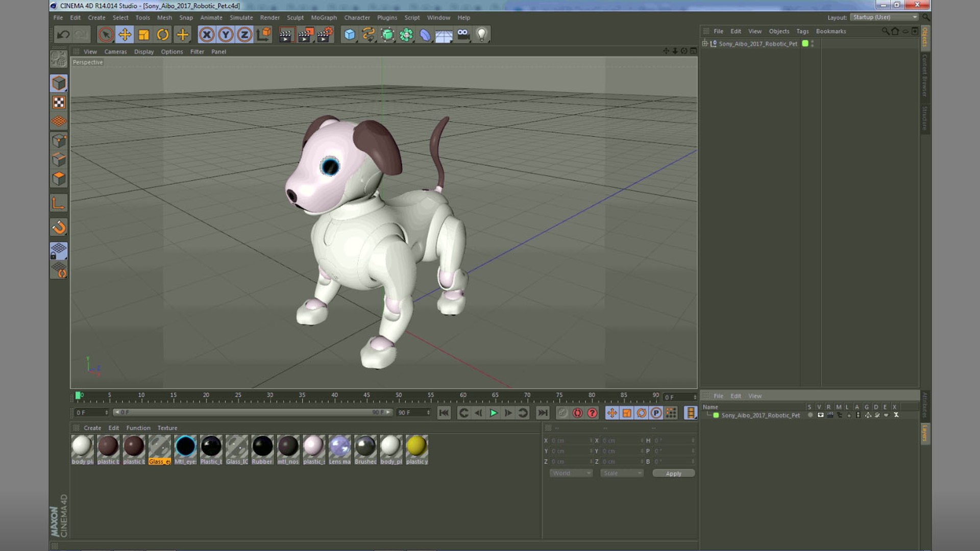Click green layer tag on Sony_Aibo object

(x=805, y=43)
